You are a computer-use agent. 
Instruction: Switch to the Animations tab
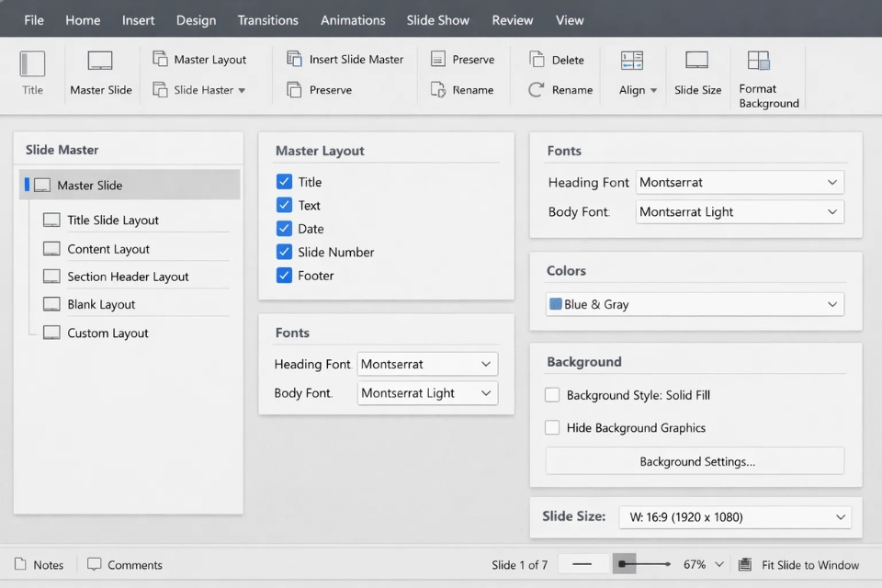pyautogui.click(x=353, y=20)
